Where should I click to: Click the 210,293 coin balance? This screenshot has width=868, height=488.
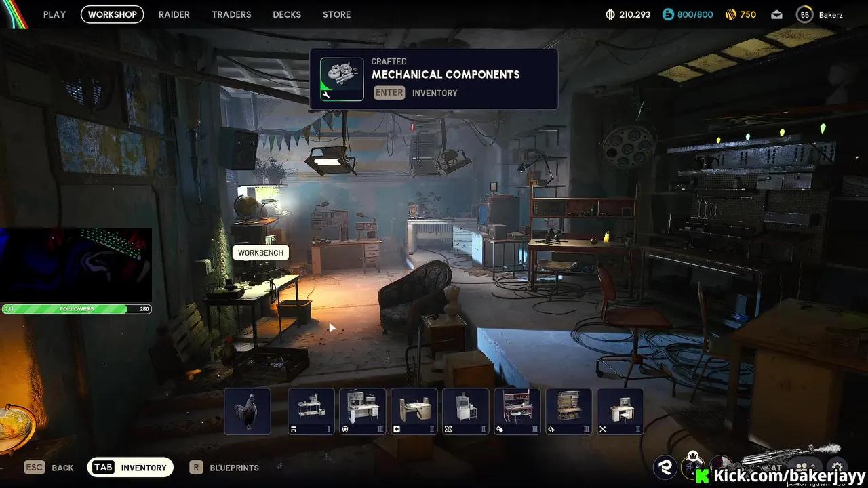pyautogui.click(x=635, y=14)
